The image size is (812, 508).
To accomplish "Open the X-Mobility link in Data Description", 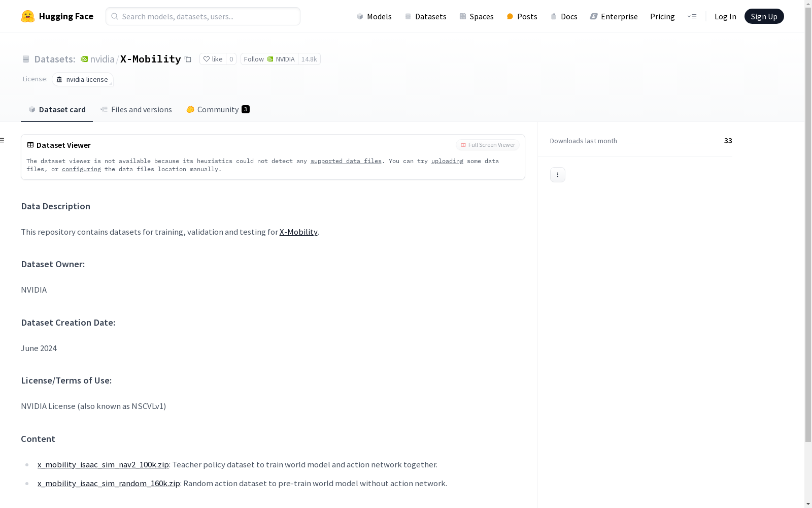I will 298,232.
